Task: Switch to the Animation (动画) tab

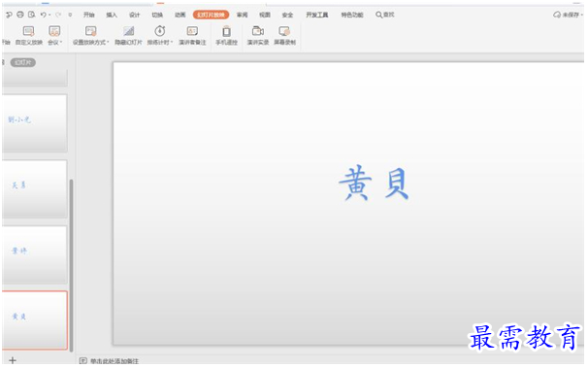Action: coord(180,15)
